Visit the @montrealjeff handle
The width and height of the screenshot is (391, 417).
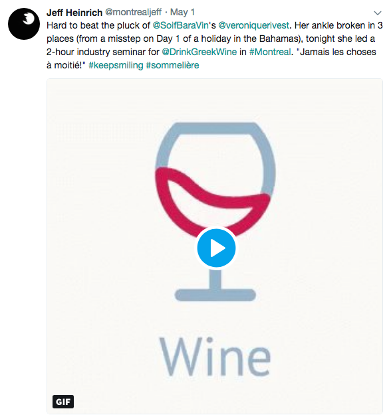[133, 12]
